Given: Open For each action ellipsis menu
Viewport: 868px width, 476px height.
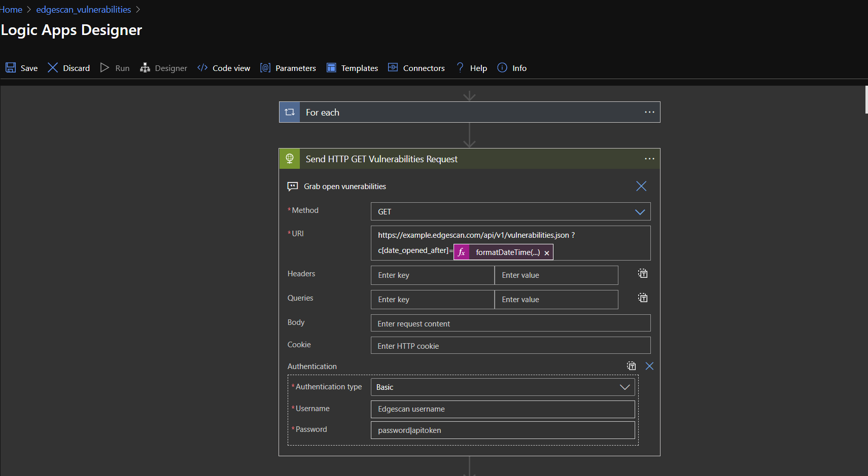Looking at the screenshot, I should coord(649,112).
